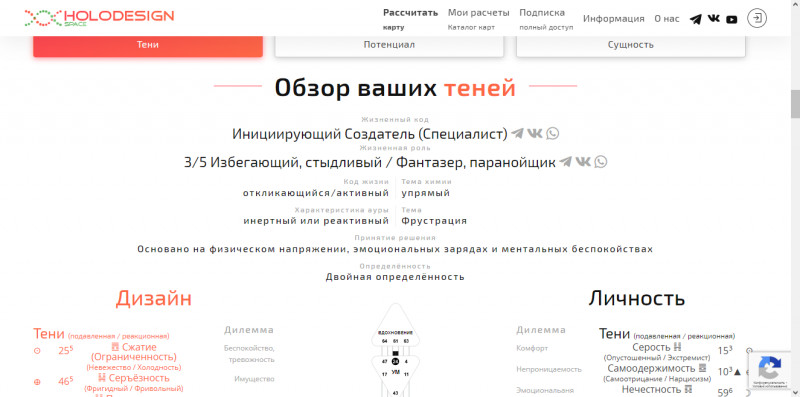The image size is (800, 397).
Task: Click the login icon in the header
Action: pos(757,18)
